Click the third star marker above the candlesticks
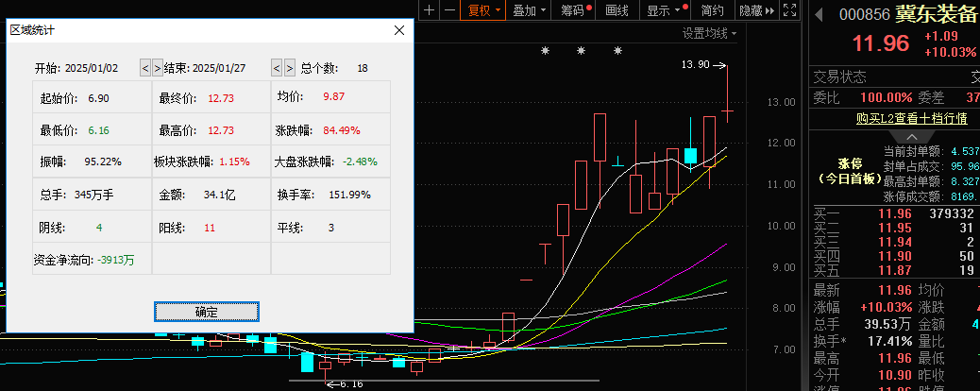This screenshot has height=391, width=980. pyautogui.click(x=618, y=51)
